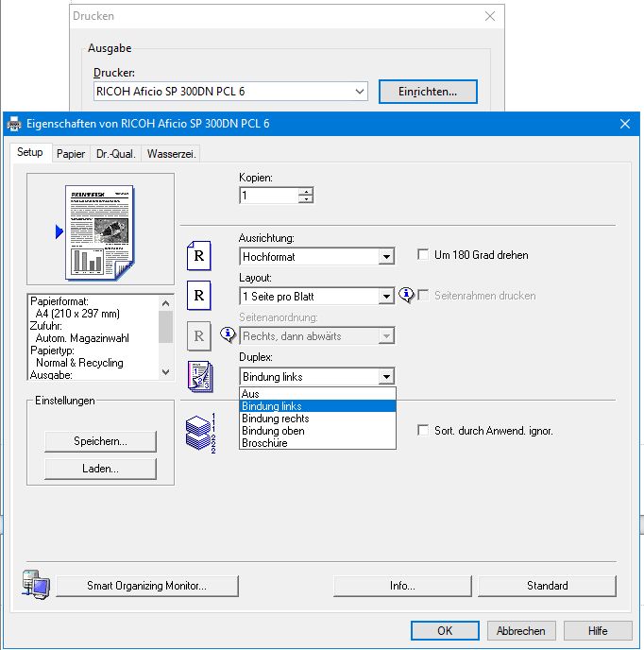Click the Info... button
The height and width of the screenshot is (650, 644).
coord(402,586)
